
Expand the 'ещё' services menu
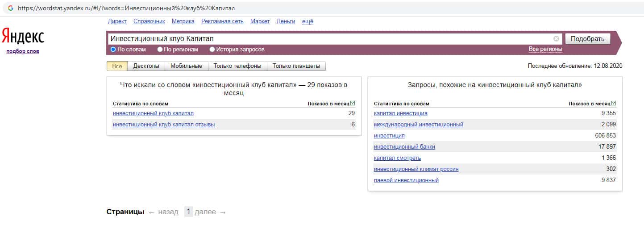tap(307, 21)
